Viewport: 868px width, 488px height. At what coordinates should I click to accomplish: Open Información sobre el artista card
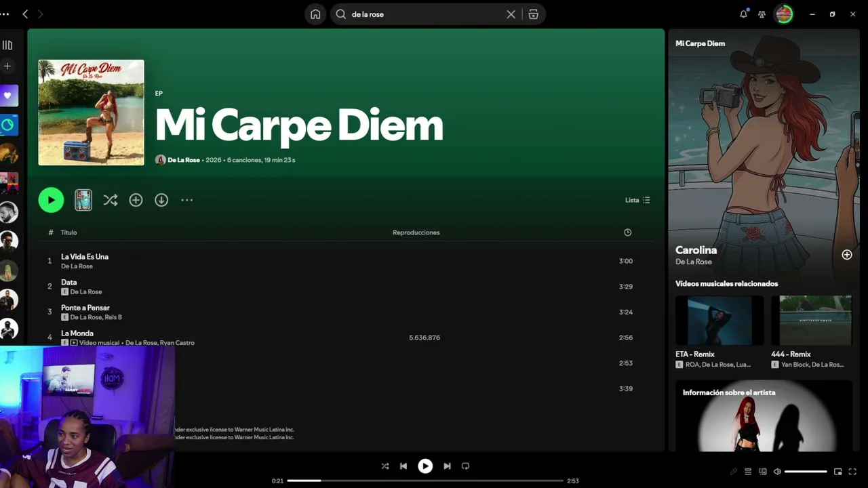[x=764, y=415]
